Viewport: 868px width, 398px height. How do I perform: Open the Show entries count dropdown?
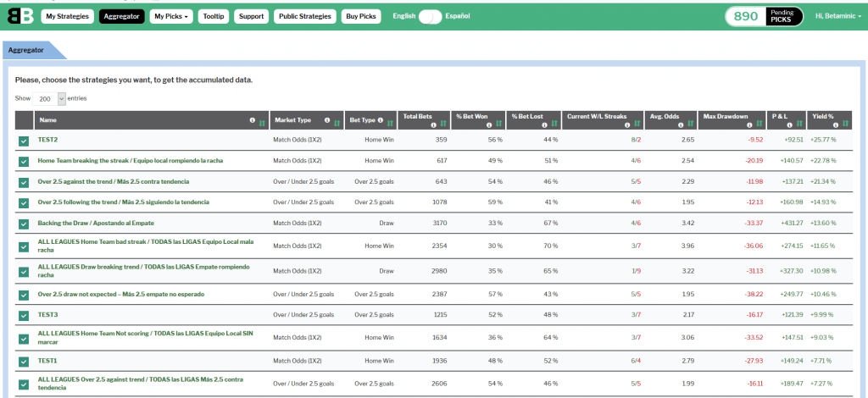pyautogui.click(x=49, y=99)
